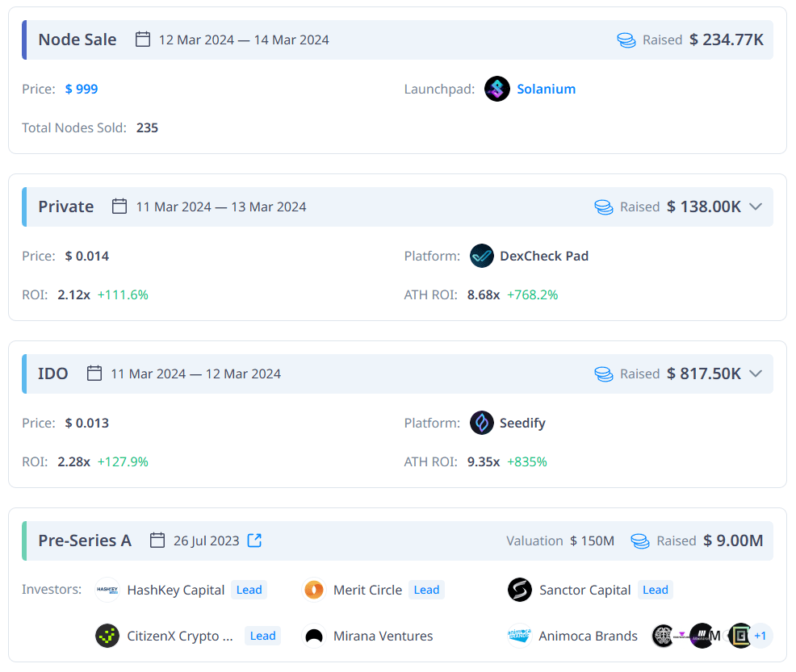This screenshot has height=672, width=796.
Task: Open the Pre-Series A external link icon
Action: 254,541
